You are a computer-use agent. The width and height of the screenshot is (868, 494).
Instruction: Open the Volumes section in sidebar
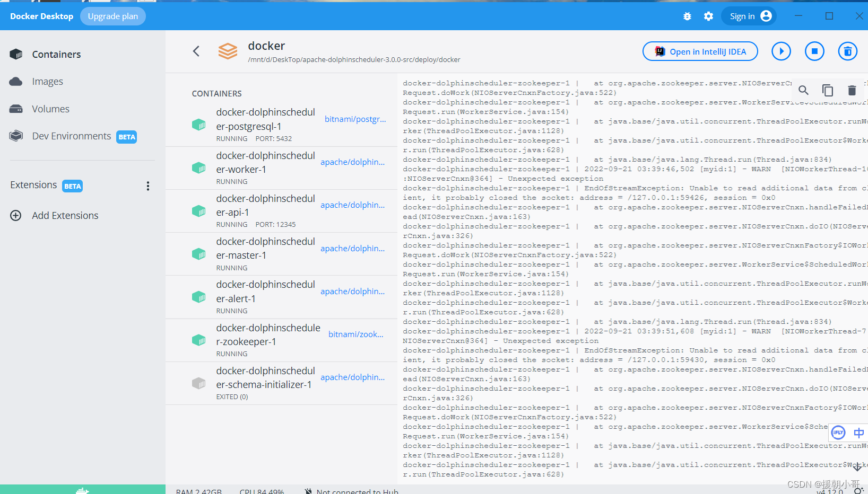[x=50, y=109]
